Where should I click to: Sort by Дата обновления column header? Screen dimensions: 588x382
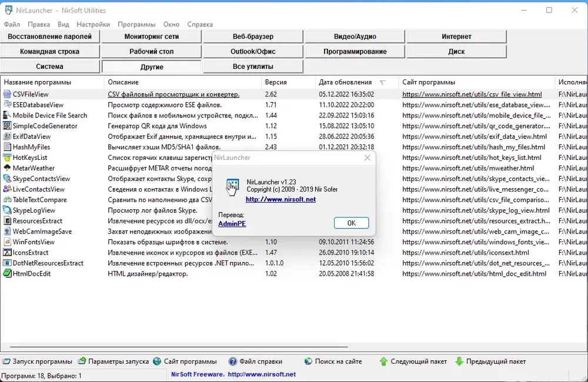pyautogui.click(x=345, y=82)
